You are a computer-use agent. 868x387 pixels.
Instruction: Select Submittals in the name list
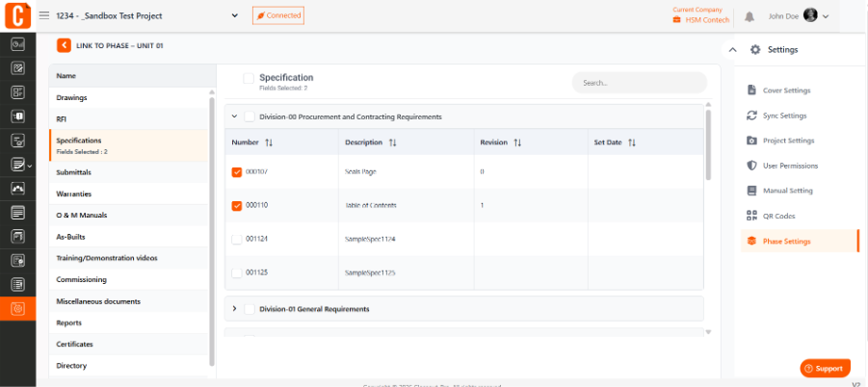[128, 172]
